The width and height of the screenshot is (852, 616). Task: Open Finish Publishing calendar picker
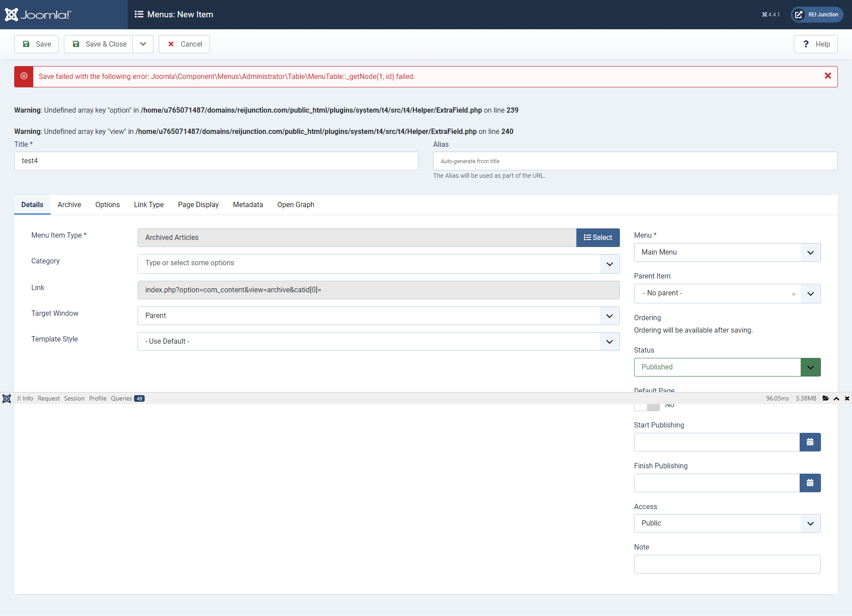click(x=810, y=483)
